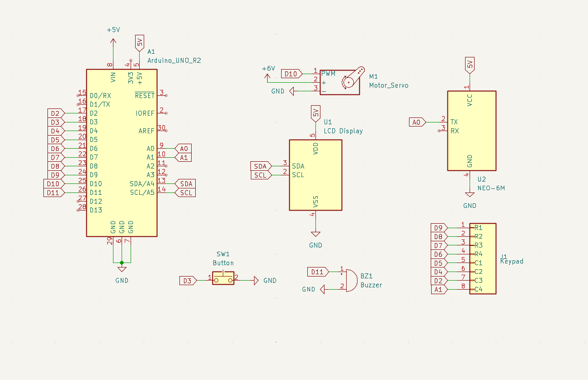Click the D11 label beside the buzzer
Viewport: 588px width, 380px height.
pyautogui.click(x=317, y=272)
